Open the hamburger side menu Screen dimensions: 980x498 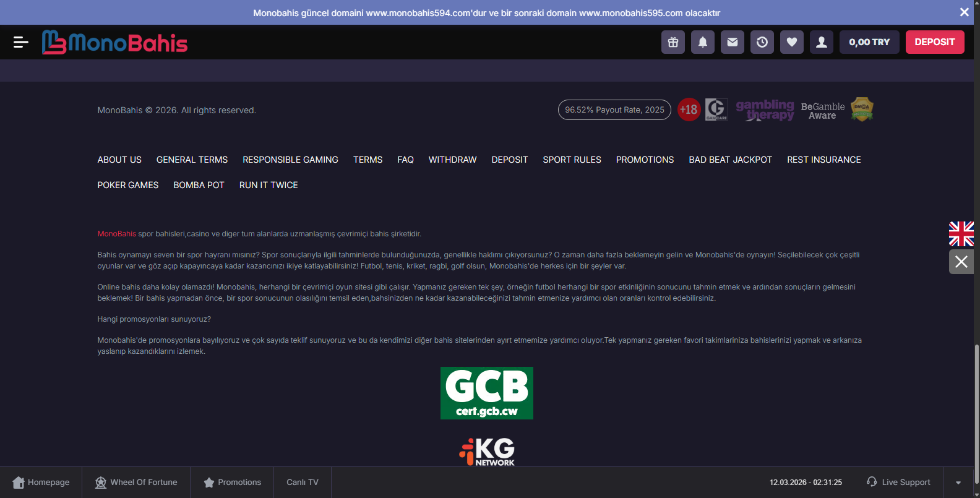(x=20, y=42)
